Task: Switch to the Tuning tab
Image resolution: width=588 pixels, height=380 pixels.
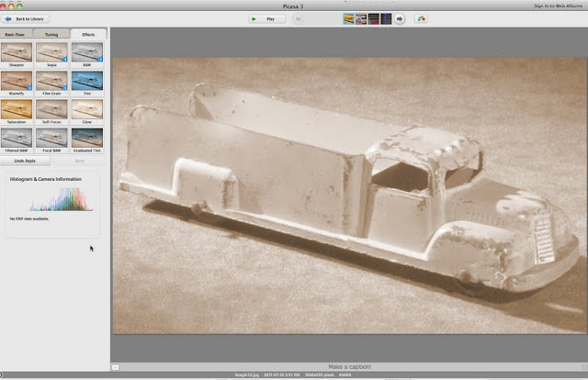Action: [51, 34]
